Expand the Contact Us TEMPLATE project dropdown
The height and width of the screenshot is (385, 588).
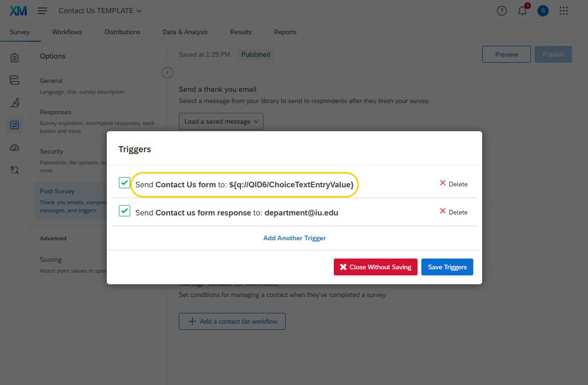click(100, 11)
